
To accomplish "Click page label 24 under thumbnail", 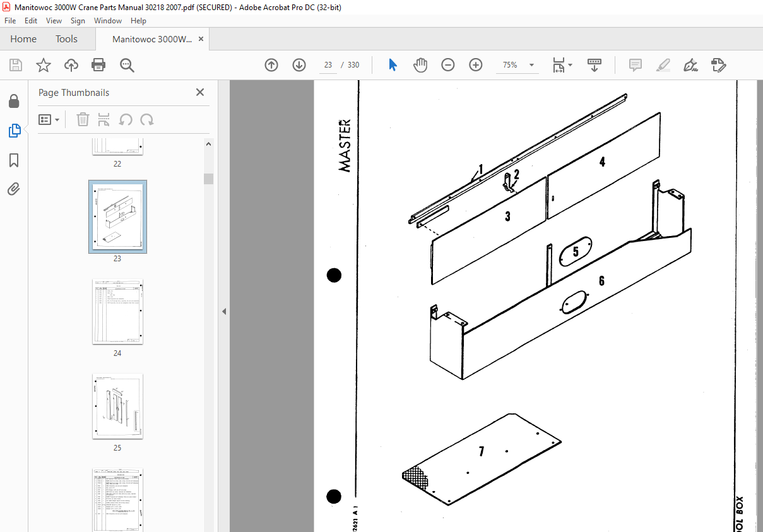I will 117,353.
